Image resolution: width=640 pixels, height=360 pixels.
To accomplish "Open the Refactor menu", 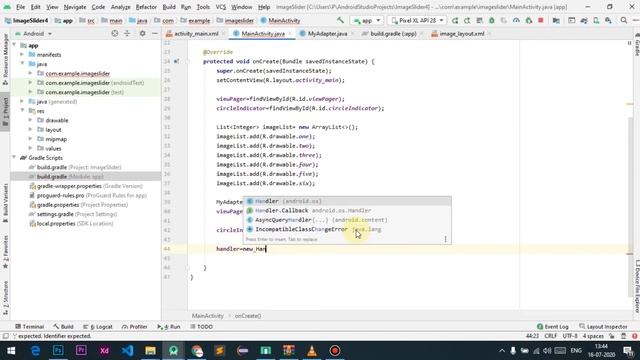I will click(x=146, y=7).
